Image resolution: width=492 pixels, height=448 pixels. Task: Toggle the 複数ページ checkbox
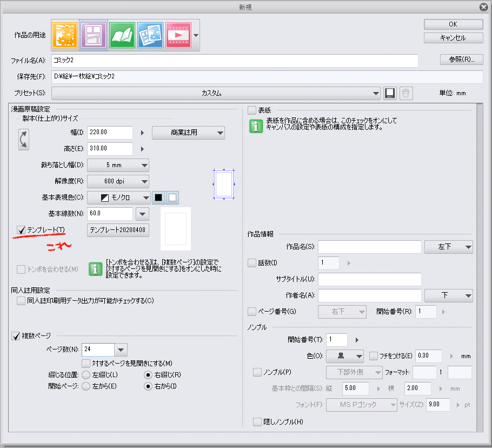tap(16, 336)
